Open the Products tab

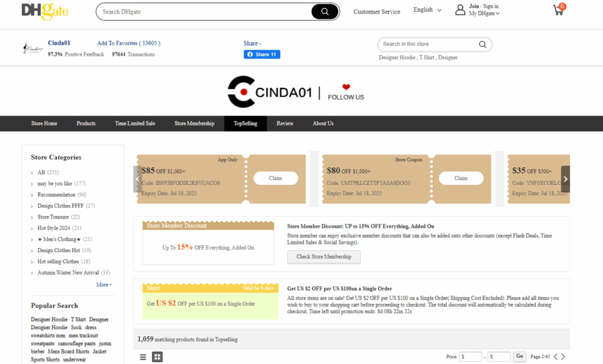click(x=86, y=124)
